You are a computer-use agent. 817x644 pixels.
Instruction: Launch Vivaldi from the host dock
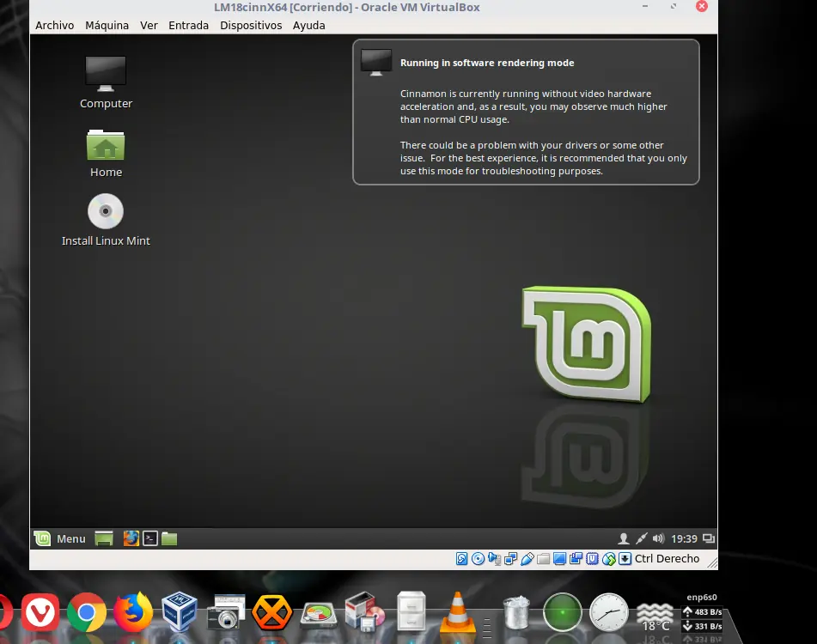pyautogui.click(x=40, y=611)
